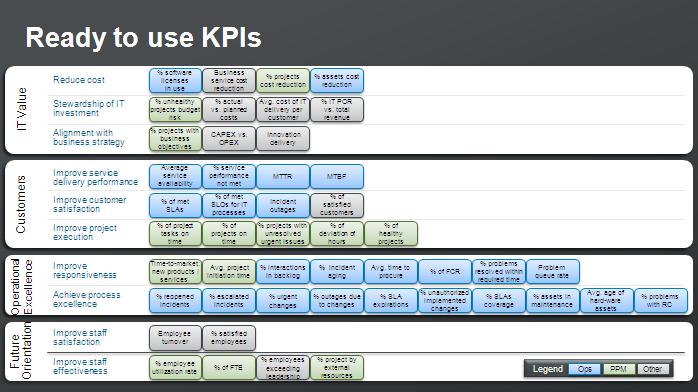
Task: Click the '% problems with RC' tile
Action: (x=660, y=301)
